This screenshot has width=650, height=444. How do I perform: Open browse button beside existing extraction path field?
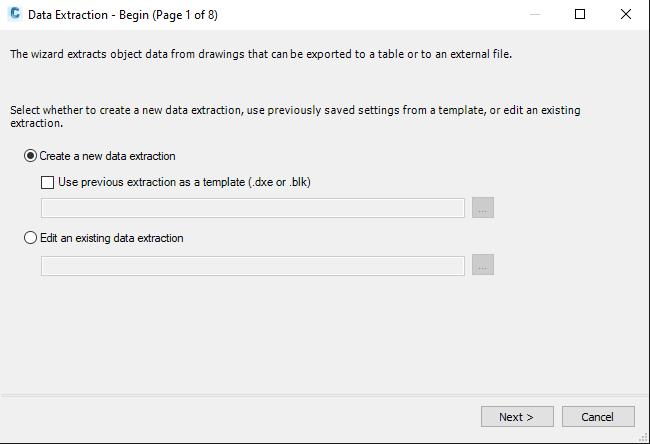point(483,265)
